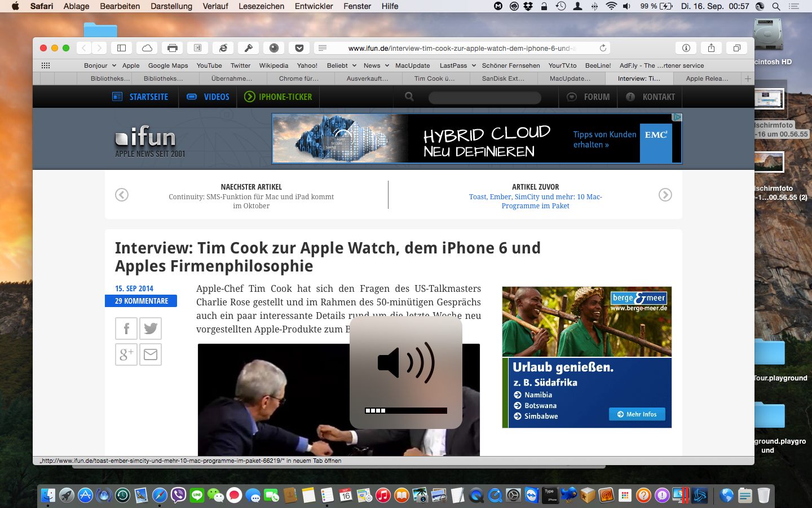
Task: Open the Line app in the Dock
Action: click(x=197, y=496)
